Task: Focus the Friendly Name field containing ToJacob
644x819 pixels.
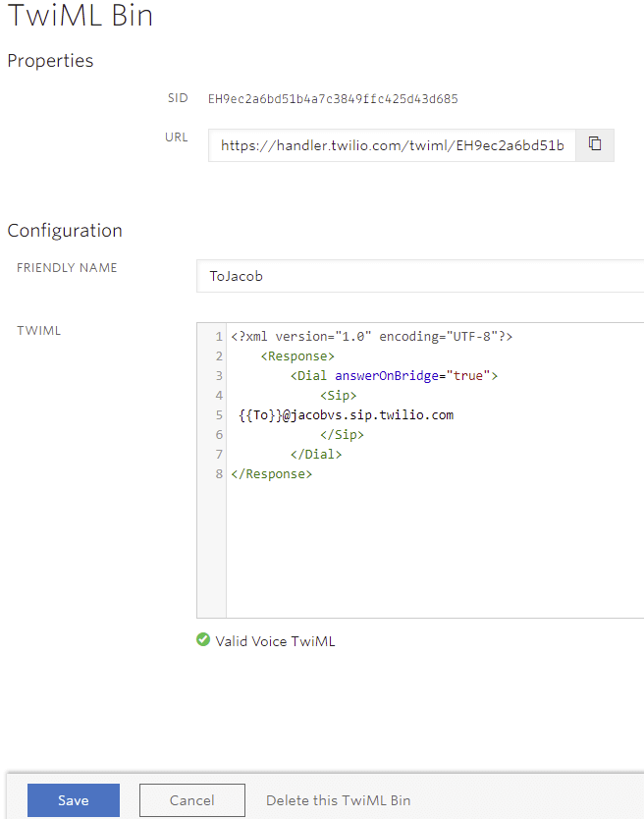Action: pos(420,276)
